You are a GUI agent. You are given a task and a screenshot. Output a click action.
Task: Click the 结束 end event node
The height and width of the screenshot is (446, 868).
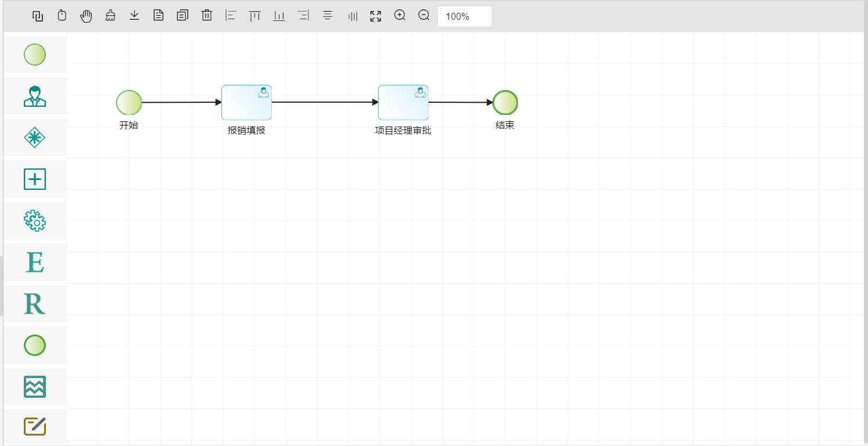coord(505,103)
